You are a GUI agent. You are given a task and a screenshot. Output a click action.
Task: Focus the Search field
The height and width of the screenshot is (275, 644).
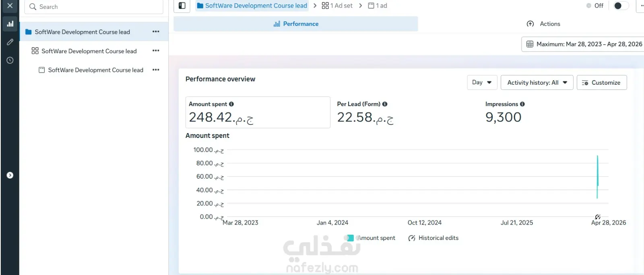pyautogui.click(x=94, y=7)
